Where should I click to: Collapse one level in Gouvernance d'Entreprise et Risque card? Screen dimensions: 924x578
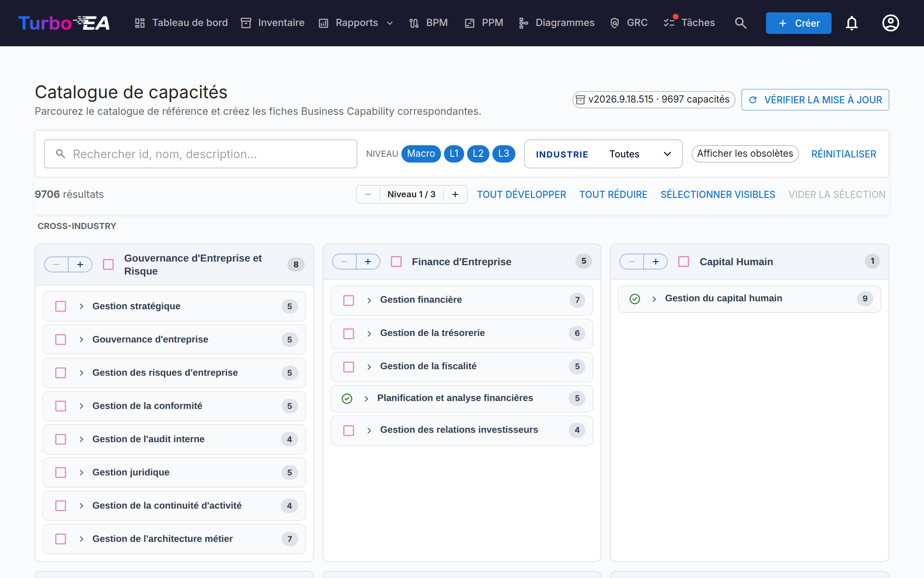(x=57, y=264)
